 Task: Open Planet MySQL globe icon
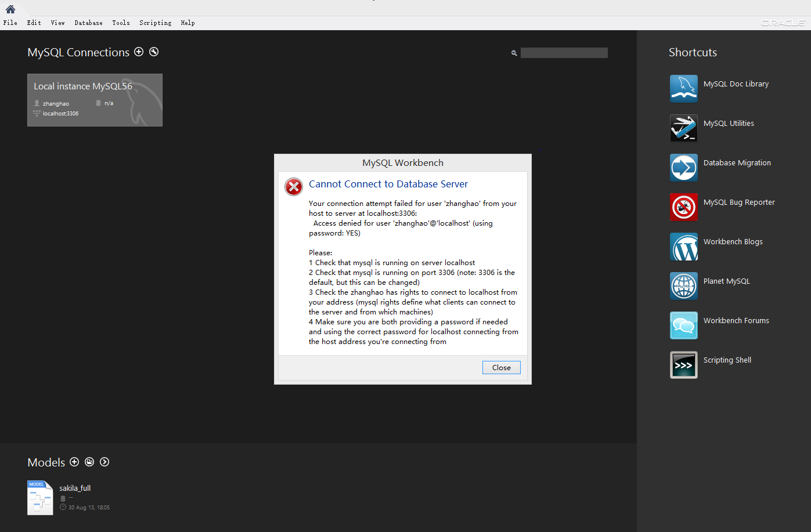684,286
